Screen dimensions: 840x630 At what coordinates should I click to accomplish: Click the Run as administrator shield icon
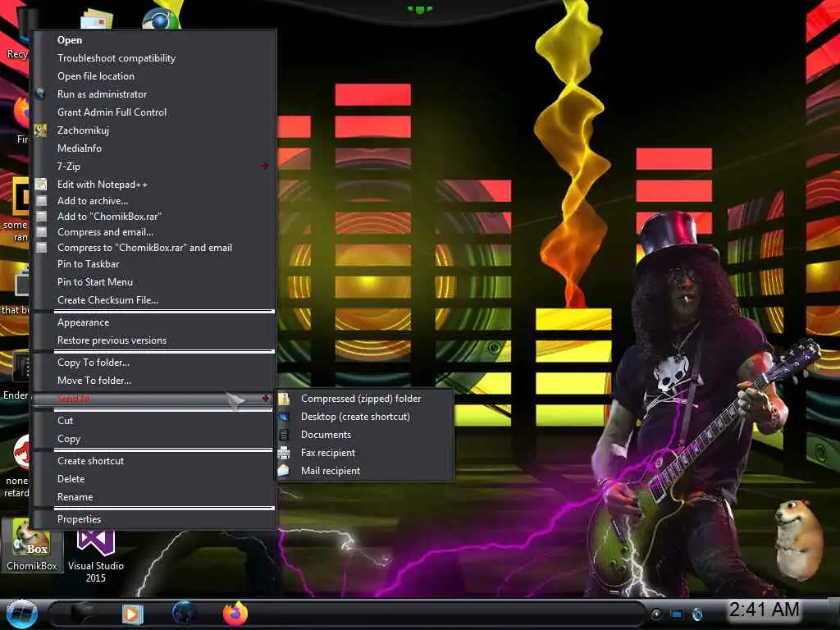point(40,94)
